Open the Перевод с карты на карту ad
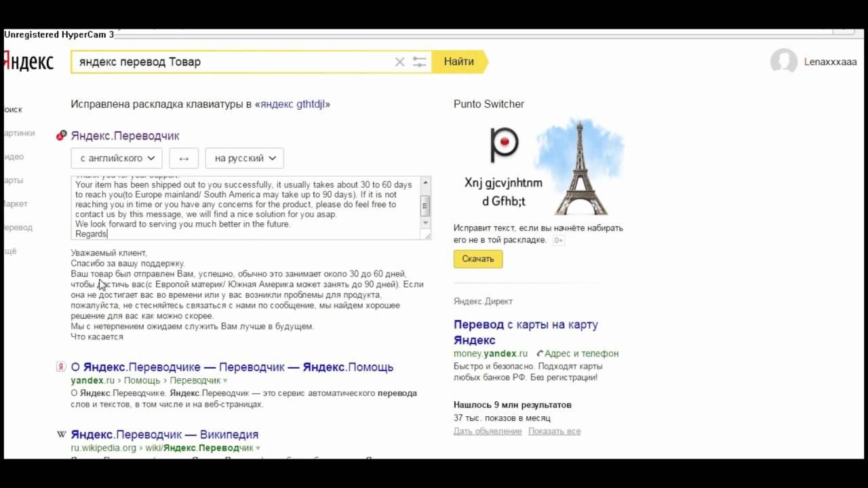The image size is (868, 488). pyautogui.click(x=526, y=332)
